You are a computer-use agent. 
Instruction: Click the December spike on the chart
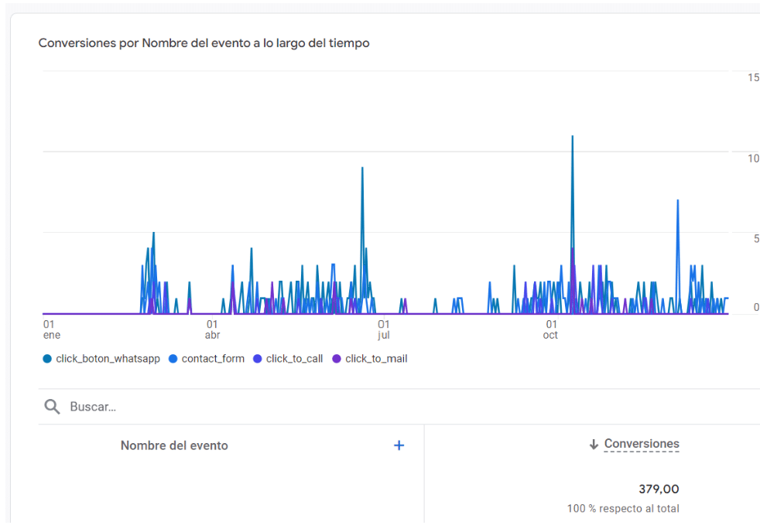coord(678,202)
